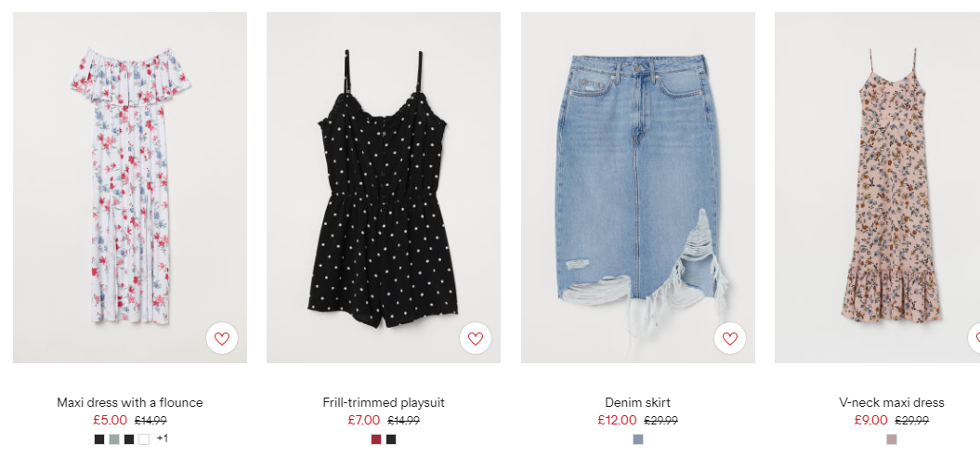Click the £5.00 sale price
The width and height of the screenshot is (980, 470).
pos(110,421)
